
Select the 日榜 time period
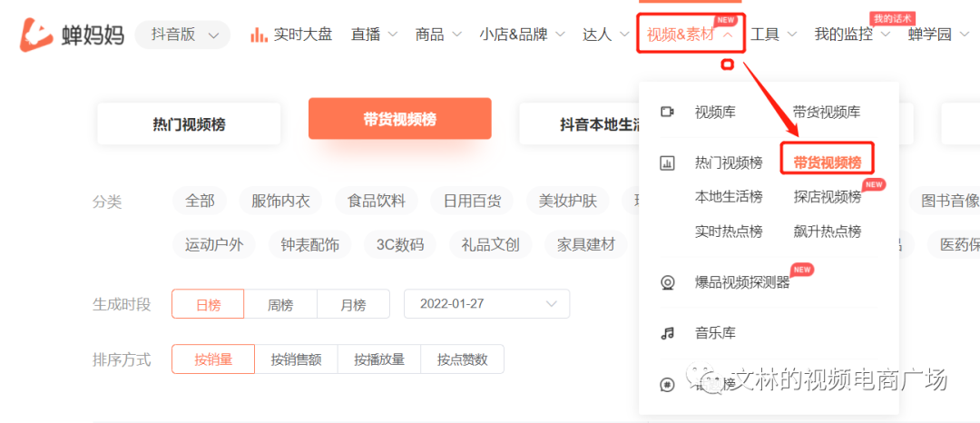(x=208, y=304)
